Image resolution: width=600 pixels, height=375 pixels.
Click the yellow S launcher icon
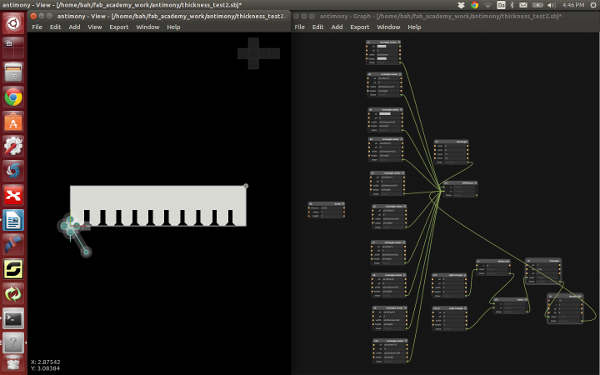tap(13, 269)
